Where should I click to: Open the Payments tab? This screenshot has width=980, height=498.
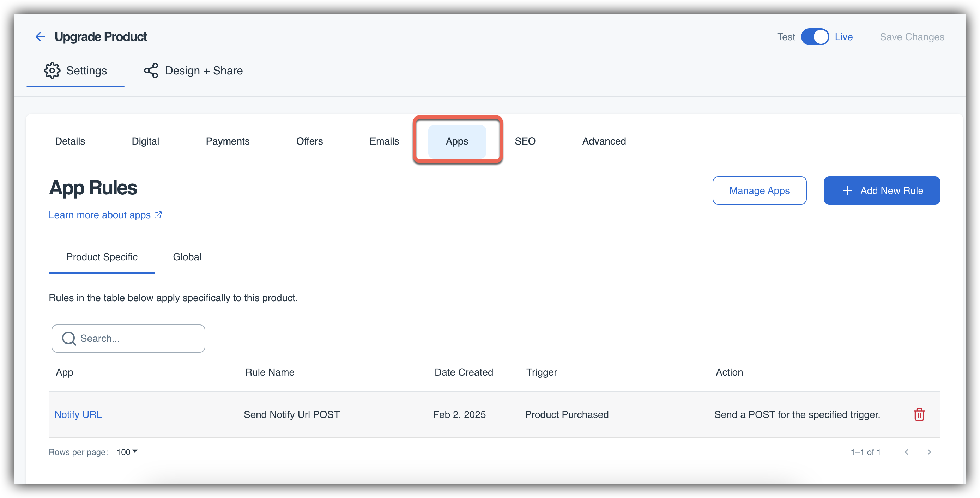228,141
